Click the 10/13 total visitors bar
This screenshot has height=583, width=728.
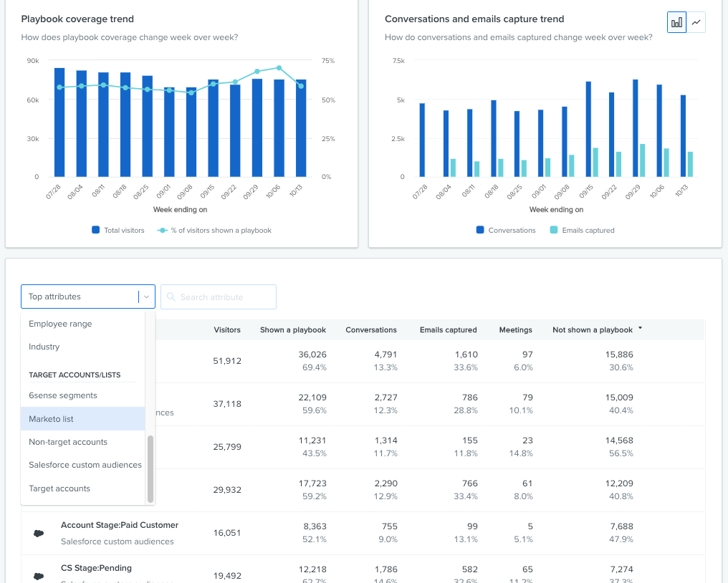tap(301, 128)
